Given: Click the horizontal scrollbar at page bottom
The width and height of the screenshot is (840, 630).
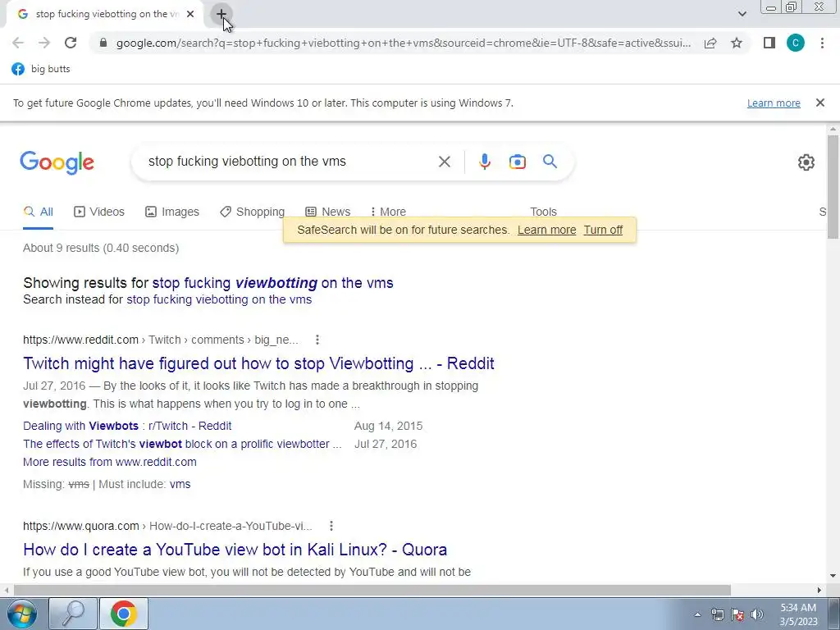Looking at the screenshot, I should tap(372, 590).
